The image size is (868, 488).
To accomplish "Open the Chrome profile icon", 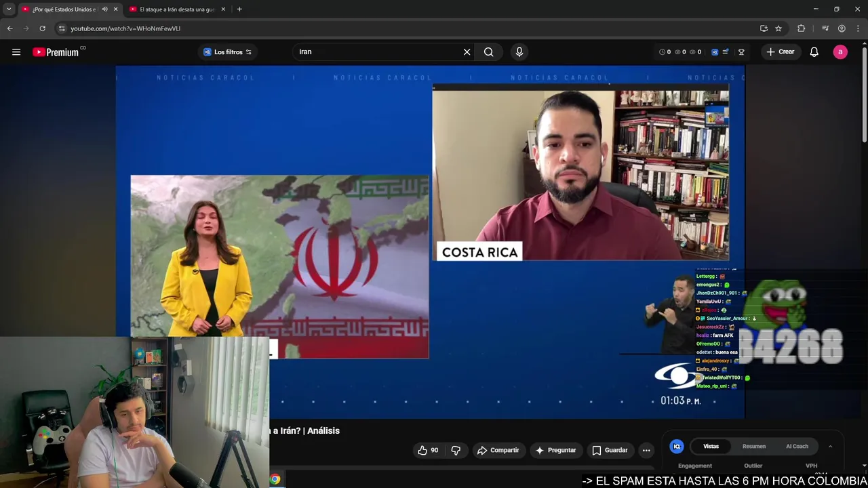I will [x=842, y=28].
